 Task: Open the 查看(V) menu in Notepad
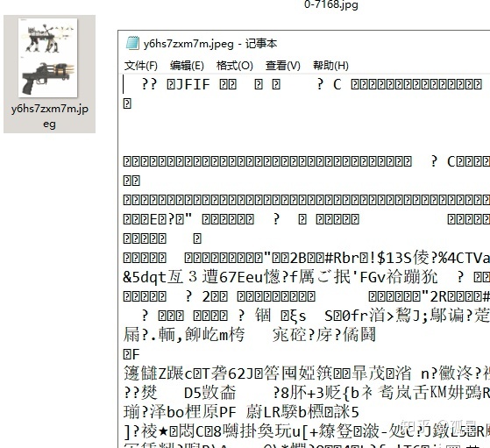pos(283,66)
